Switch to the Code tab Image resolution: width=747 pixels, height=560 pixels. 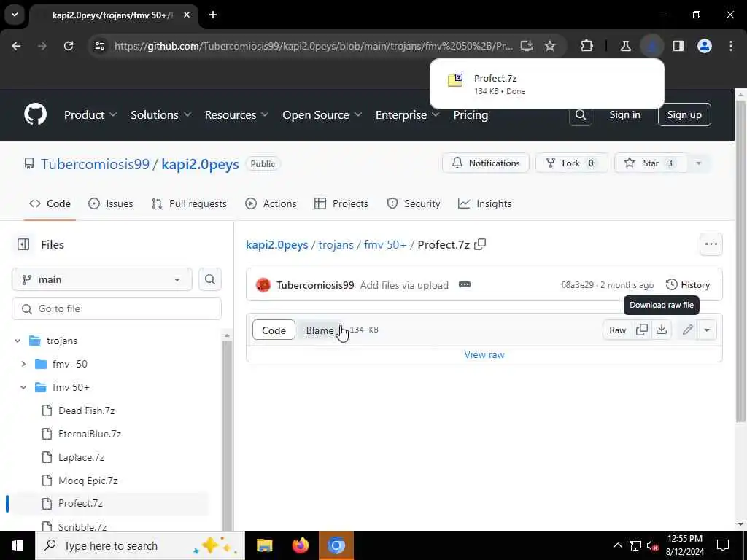click(x=50, y=204)
